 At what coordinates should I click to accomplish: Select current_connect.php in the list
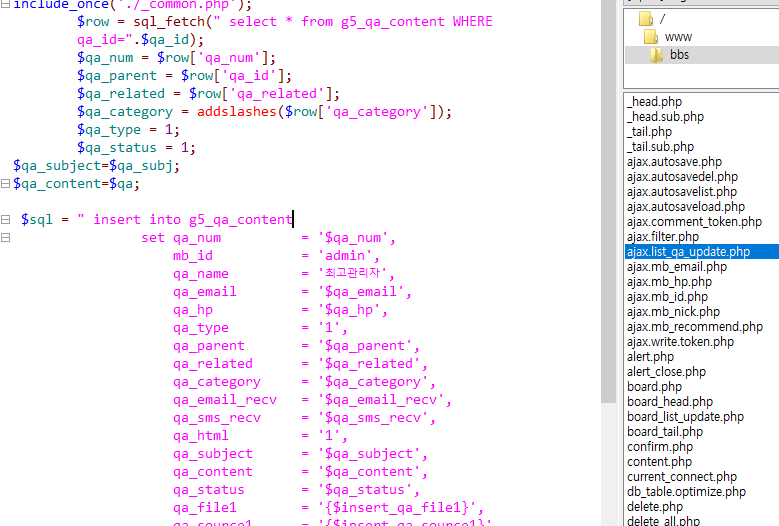[x=682, y=477]
